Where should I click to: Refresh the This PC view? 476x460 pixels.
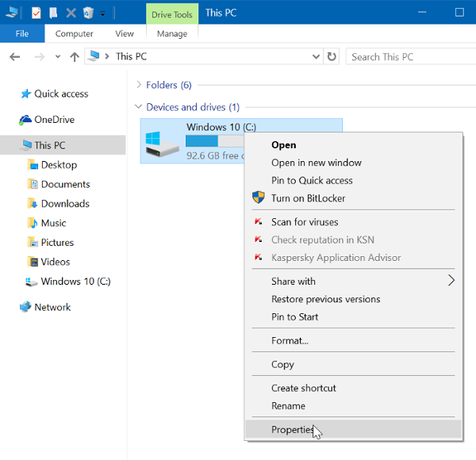click(x=332, y=56)
